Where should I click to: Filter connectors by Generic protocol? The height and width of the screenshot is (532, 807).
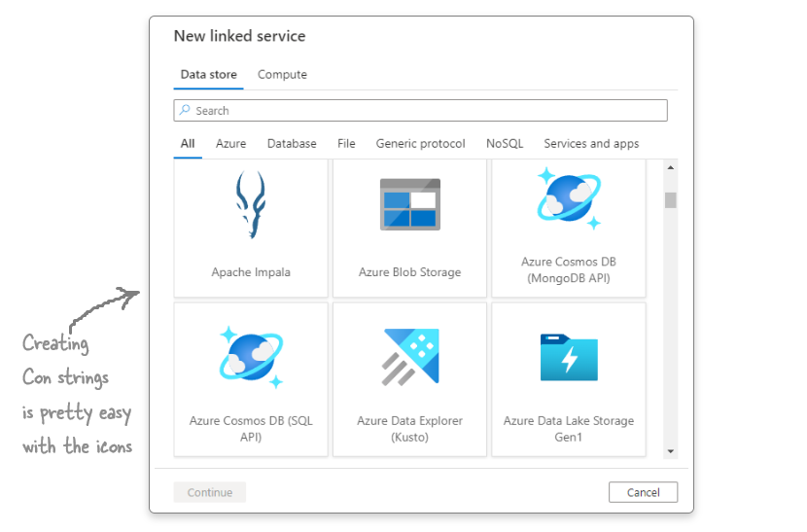click(420, 144)
